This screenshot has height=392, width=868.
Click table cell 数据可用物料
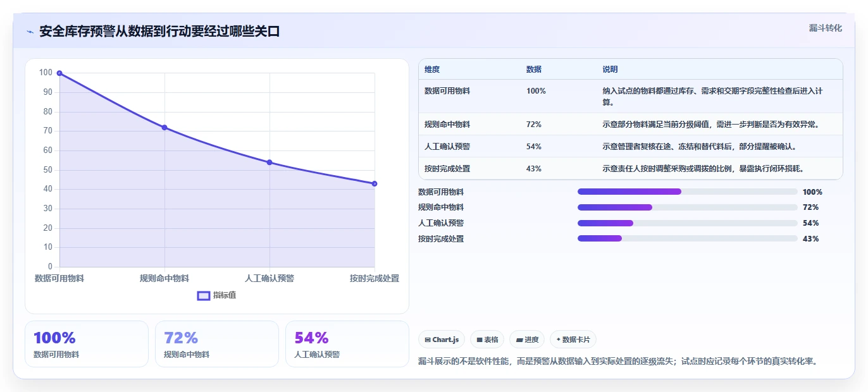[447, 91]
